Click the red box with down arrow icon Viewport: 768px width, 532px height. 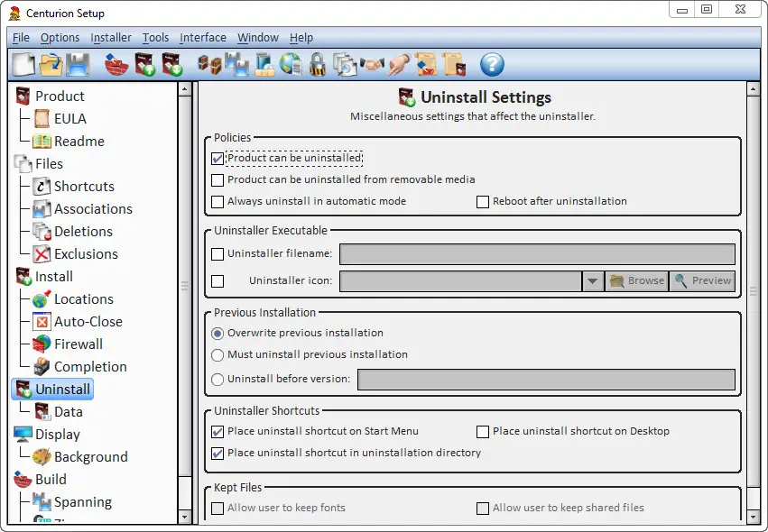pyautogui.click(x=172, y=65)
